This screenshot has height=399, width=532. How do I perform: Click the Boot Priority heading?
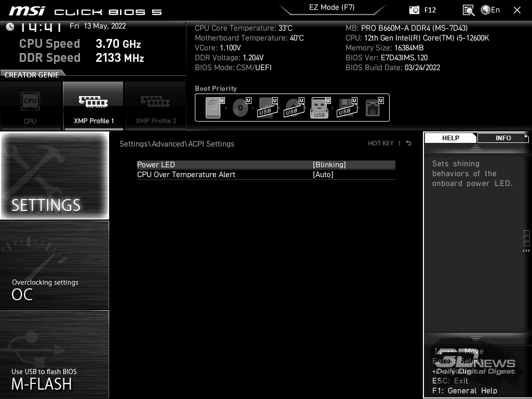[216, 88]
